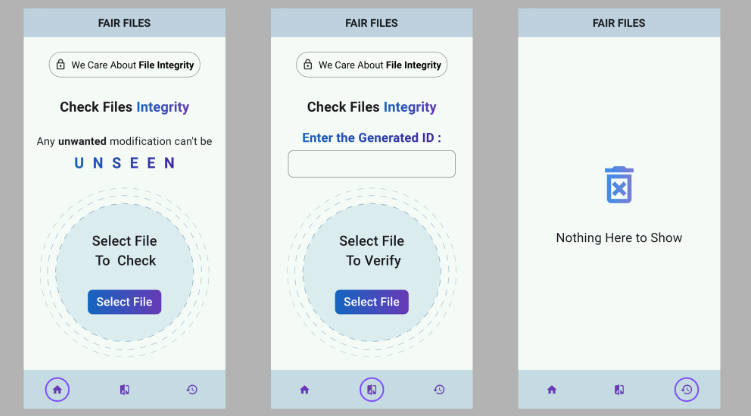This screenshot has height=416, width=751.
Task: Click lock icon in first screen's badge
Action: pos(61,64)
